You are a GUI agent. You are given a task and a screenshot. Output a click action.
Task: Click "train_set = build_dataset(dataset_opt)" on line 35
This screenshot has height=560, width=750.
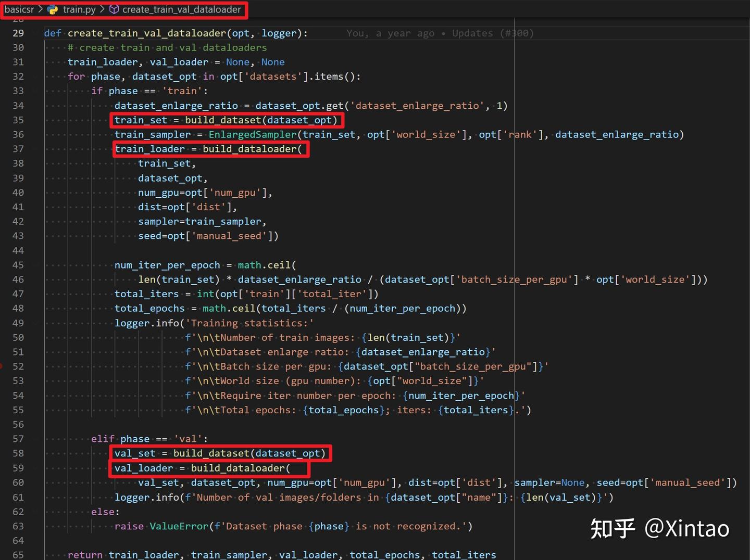point(227,120)
